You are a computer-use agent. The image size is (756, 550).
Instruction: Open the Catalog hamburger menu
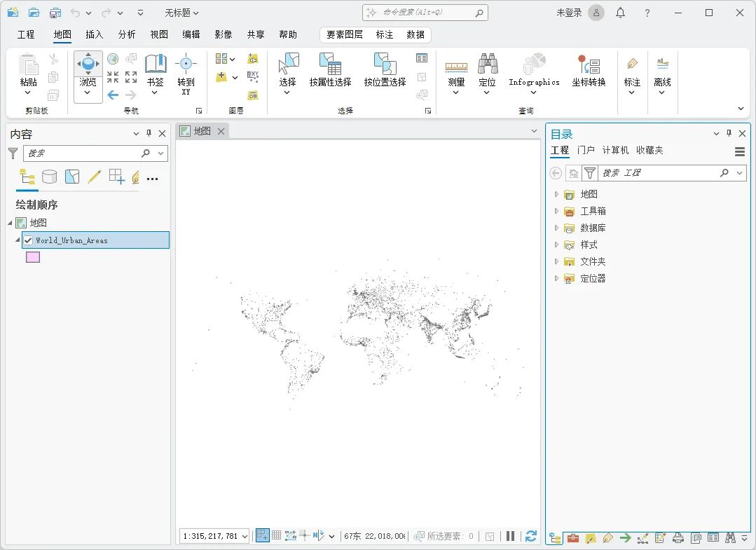click(740, 152)
